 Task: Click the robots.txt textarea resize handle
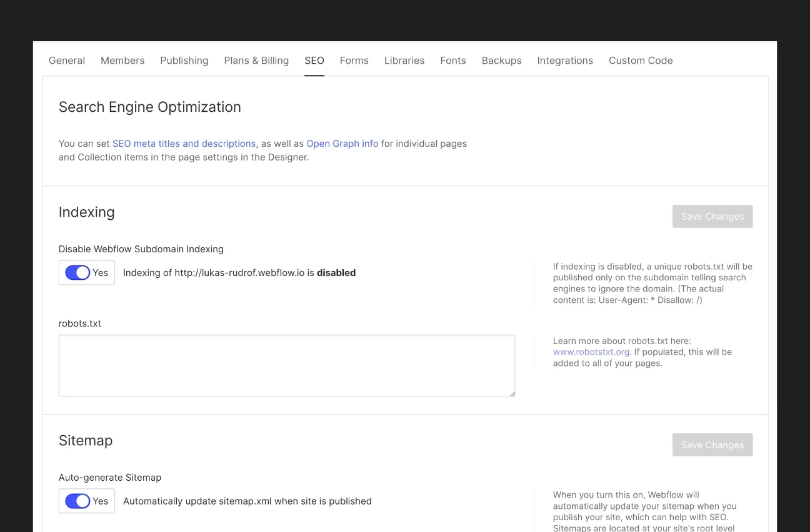pyautogui.click(x=512, y=393)
